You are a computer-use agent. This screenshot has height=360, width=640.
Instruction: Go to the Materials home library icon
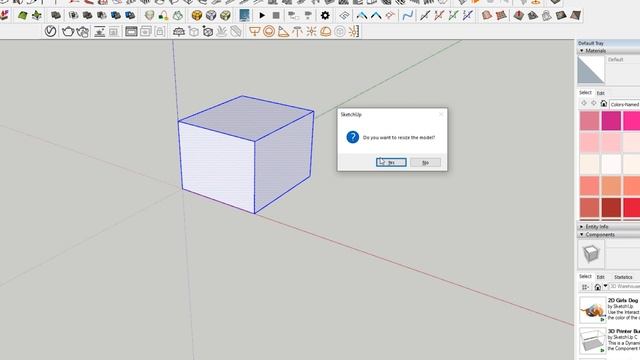coord(604,104)
